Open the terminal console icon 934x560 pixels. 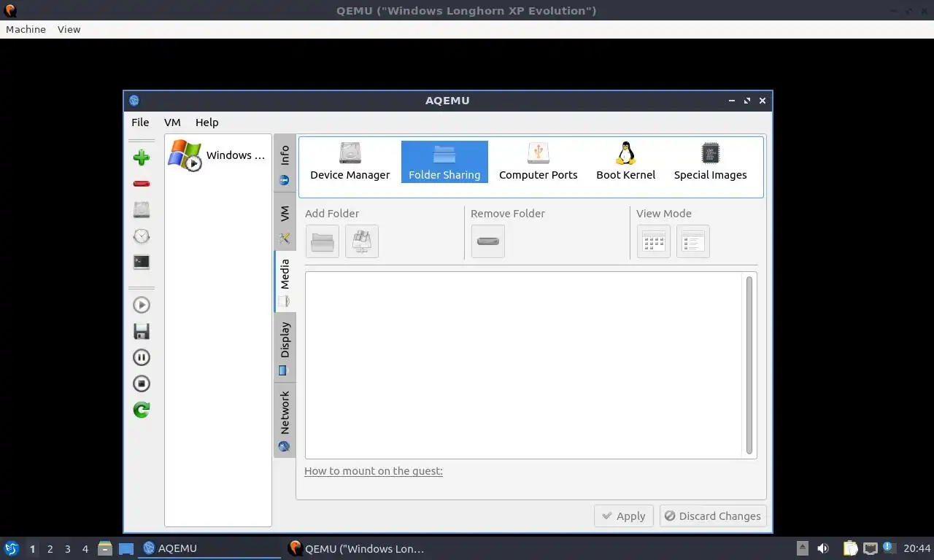pos(142,262)
